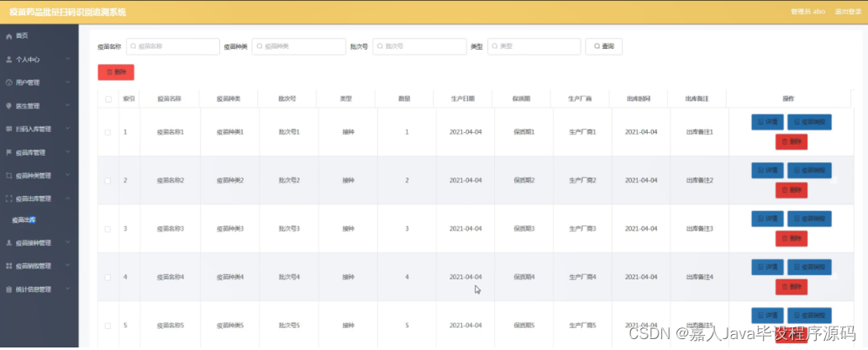Viewport: 868px width, 350px height.
Task: Open 详情 for 疫苗名称3 row
Action: [x=767, y=219]
